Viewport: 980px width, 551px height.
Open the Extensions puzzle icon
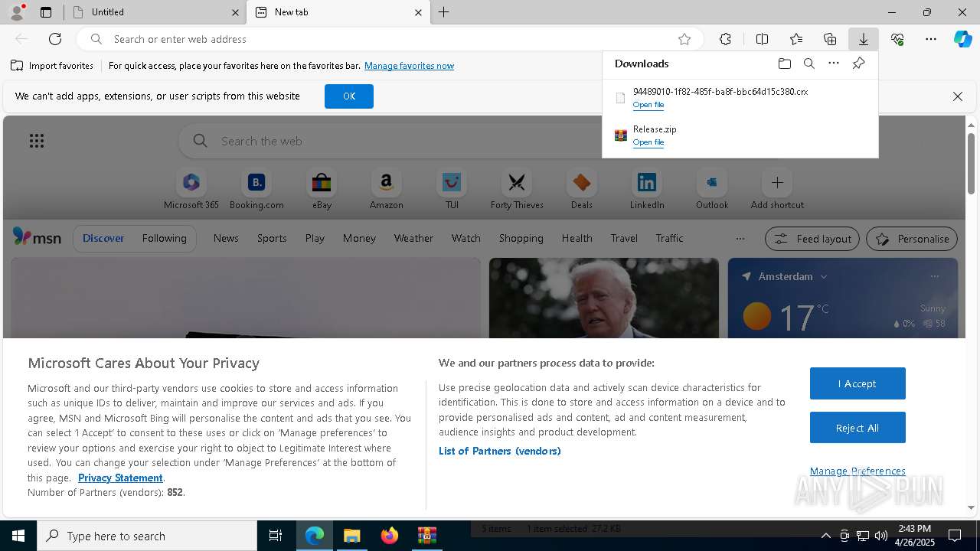tap(725, 39)
